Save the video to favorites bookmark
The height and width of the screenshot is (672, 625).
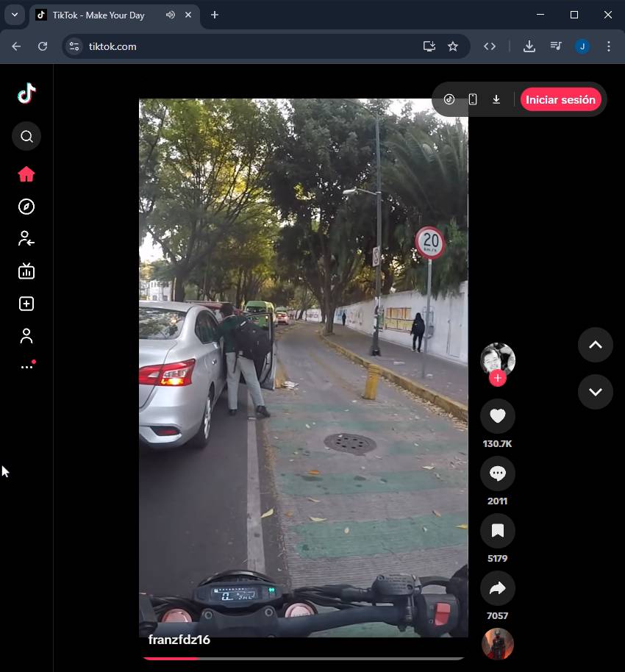(498, 531)
